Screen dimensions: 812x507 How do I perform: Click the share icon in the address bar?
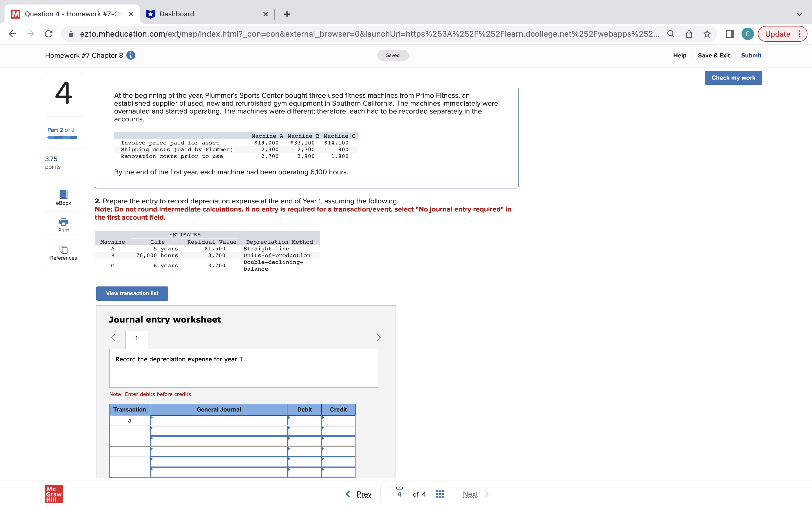click(689, 34)
